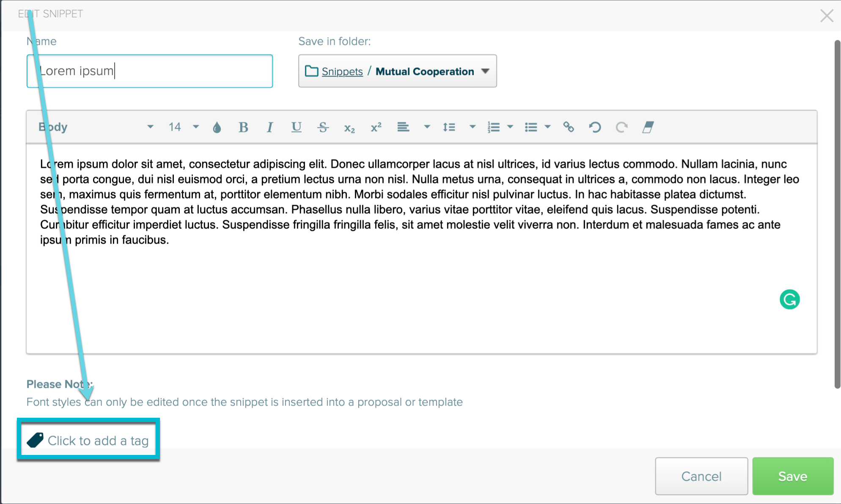Expand the alignment options arrow
The image size is (841, 504).
[x=427, y=127]
